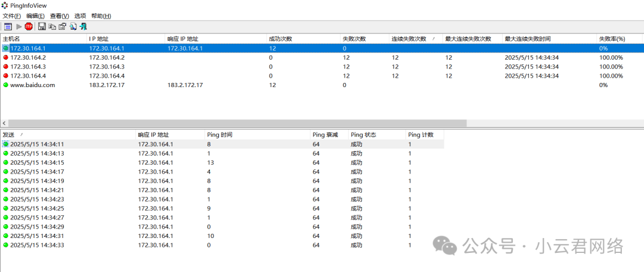Click the Copy selected items icon
Screen dimensions: 644x272
click(52, 27)
